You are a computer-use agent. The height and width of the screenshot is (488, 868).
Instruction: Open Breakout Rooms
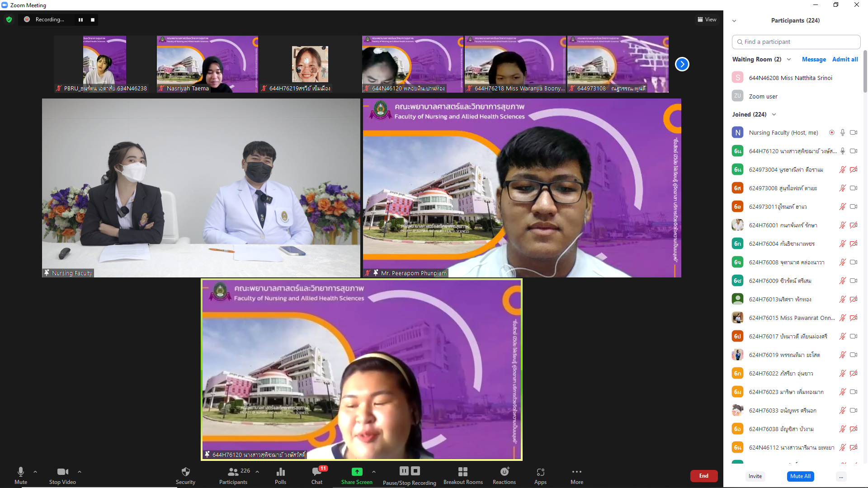tap(462, 472)
